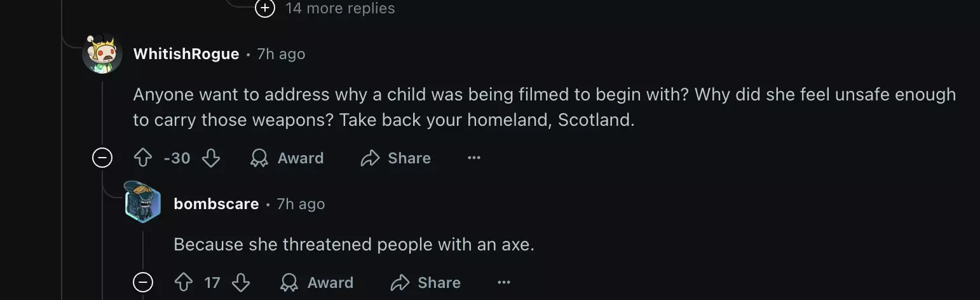980x300 pixels.
Task: Click bombscare's alien avatar image
Action: pyautogui.click(x=142, y=202)
